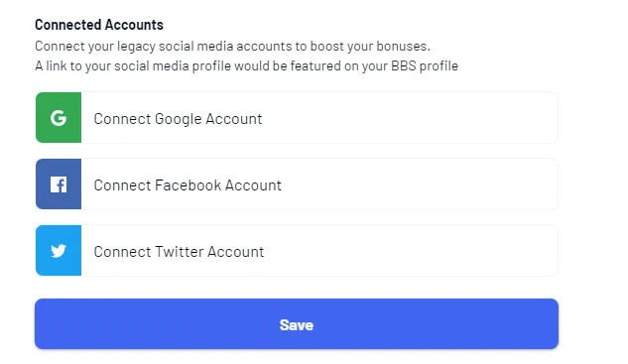Click empty space in Twitter account row
The image size is (628, 364).
coord(411,250)
